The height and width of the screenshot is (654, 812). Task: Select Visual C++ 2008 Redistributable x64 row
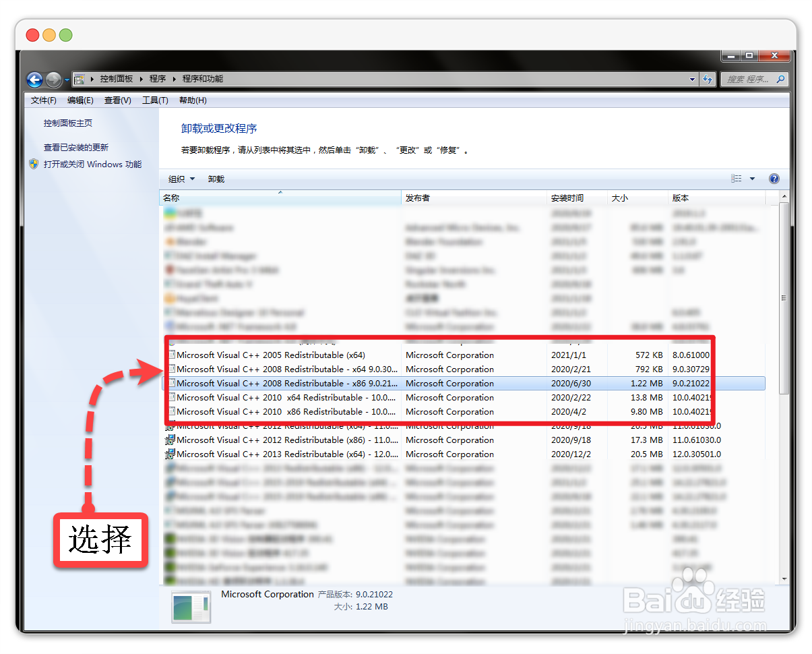[x=464, y=369]
